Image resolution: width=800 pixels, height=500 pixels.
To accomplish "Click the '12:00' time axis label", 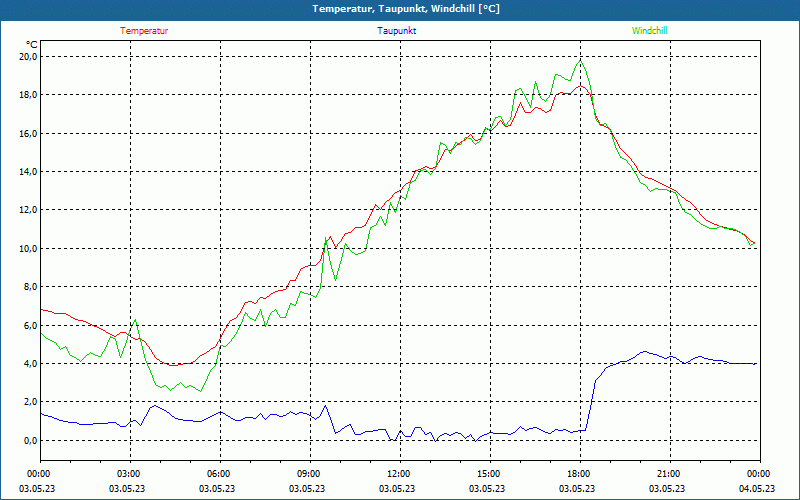I will tap(398, 474).
